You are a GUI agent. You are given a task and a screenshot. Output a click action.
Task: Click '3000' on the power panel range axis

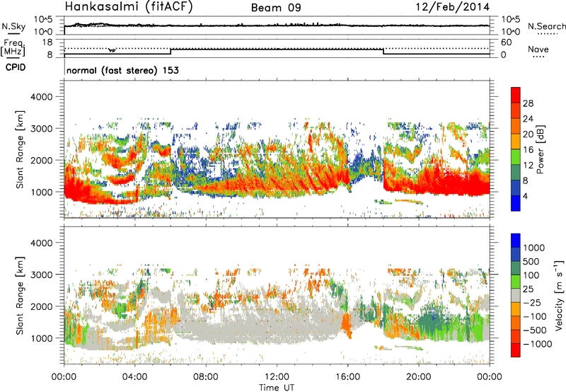41,129
